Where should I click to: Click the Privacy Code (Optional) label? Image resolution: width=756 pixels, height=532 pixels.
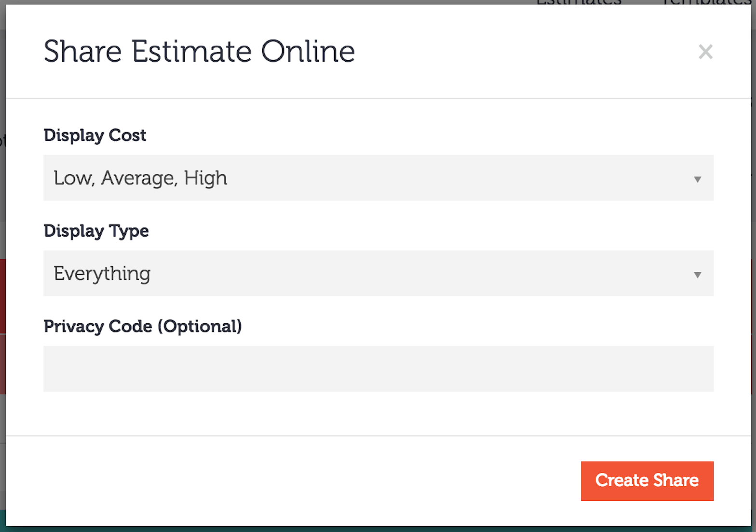coord(143,326)
